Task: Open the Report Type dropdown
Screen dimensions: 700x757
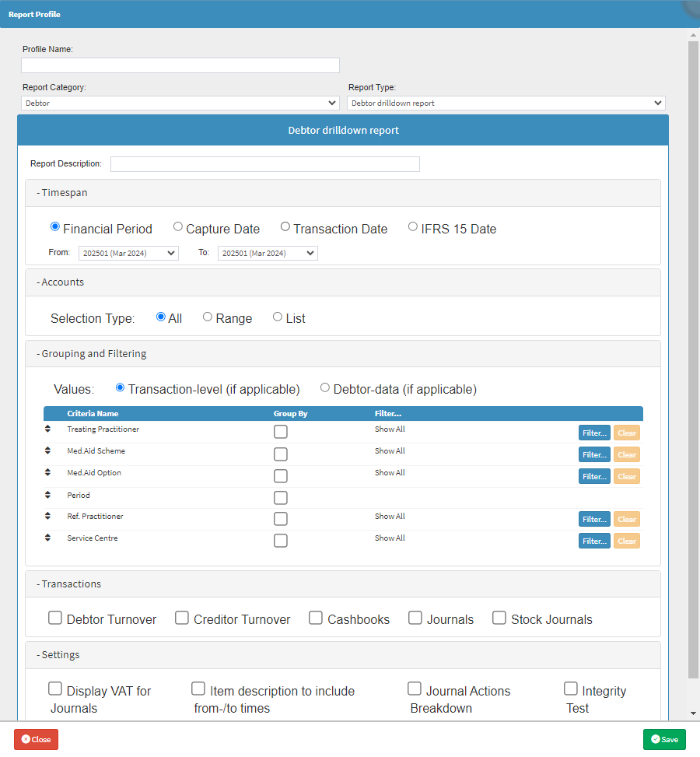Action: [x=506, y=103]
